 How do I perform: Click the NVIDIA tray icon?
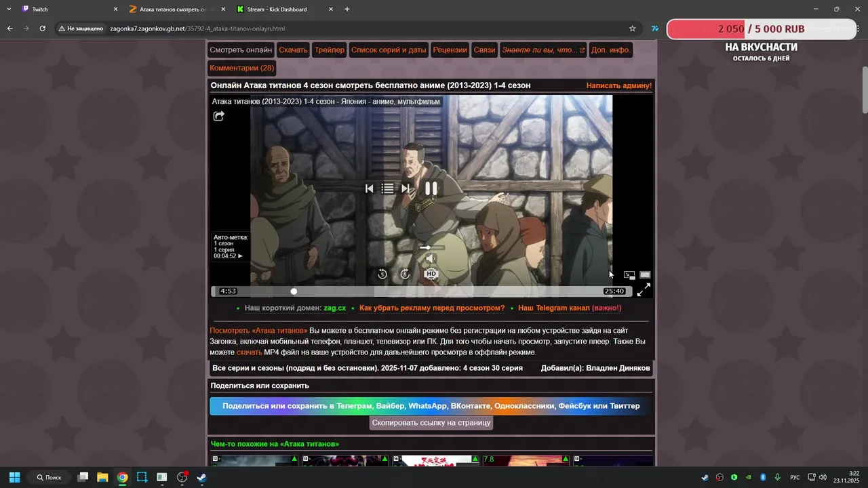point(749,477)
